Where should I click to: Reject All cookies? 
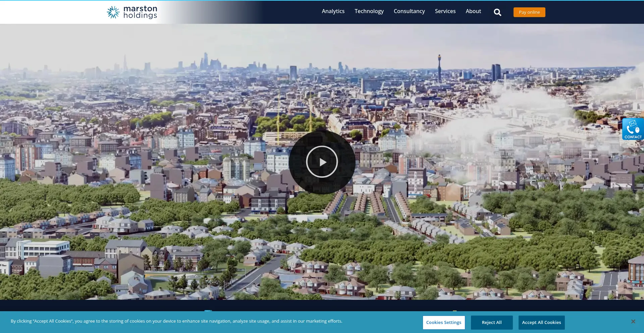(x=491, y=323)
